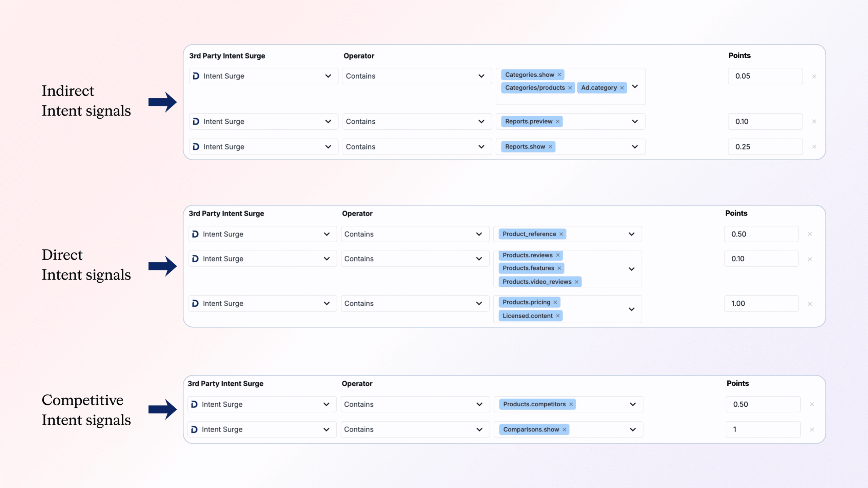
Task: Open the values dropdown with Categories/products tag
Action: click(635, 87)
